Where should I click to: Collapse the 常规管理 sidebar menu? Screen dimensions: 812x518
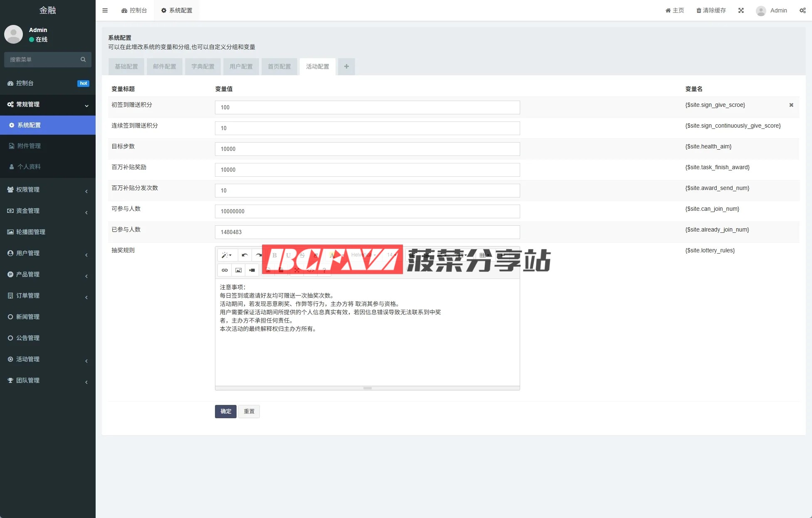tap(47, 104)
